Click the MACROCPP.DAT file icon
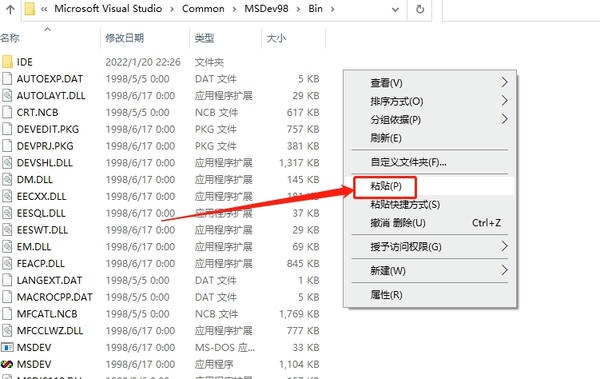600x379 pixels. 7,297
